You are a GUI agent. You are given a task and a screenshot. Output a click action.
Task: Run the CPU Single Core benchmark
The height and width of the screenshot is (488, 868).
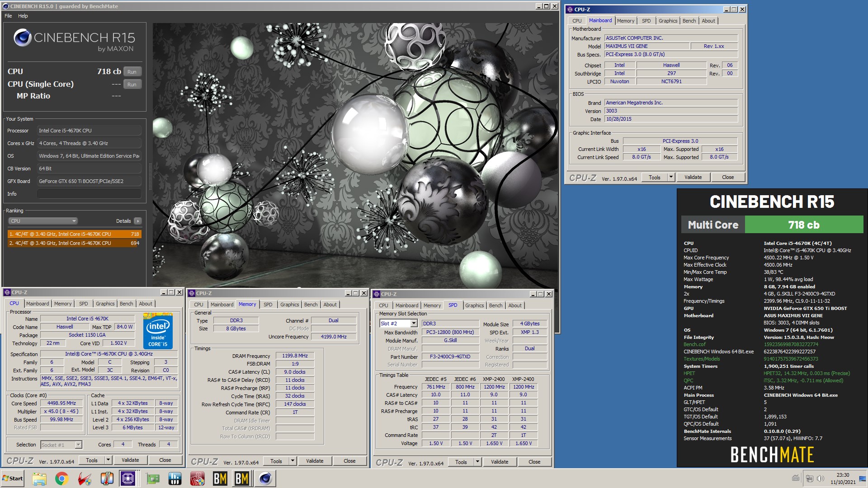(132, 84)
